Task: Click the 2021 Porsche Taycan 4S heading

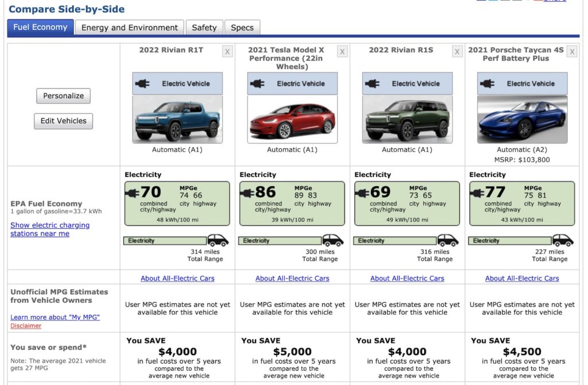Action: [x=516, y=54]
